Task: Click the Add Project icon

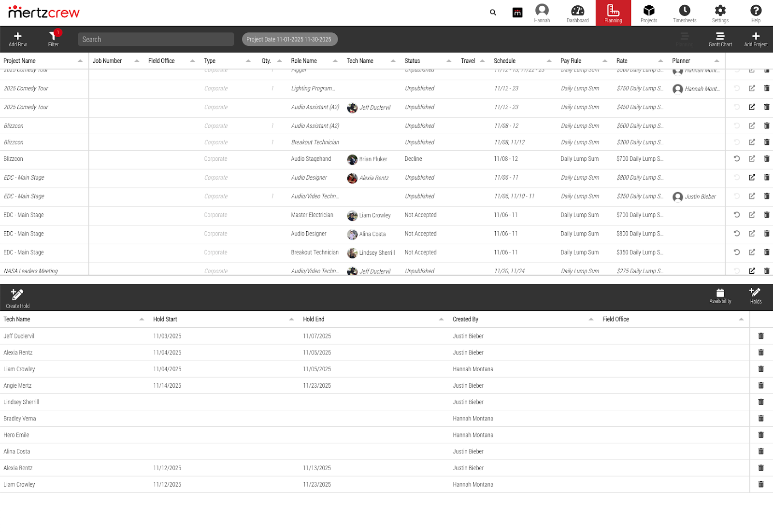Action: [756, 37]
